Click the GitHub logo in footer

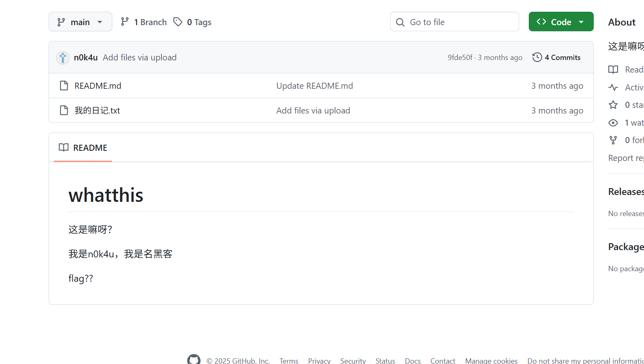pos(193,360)
